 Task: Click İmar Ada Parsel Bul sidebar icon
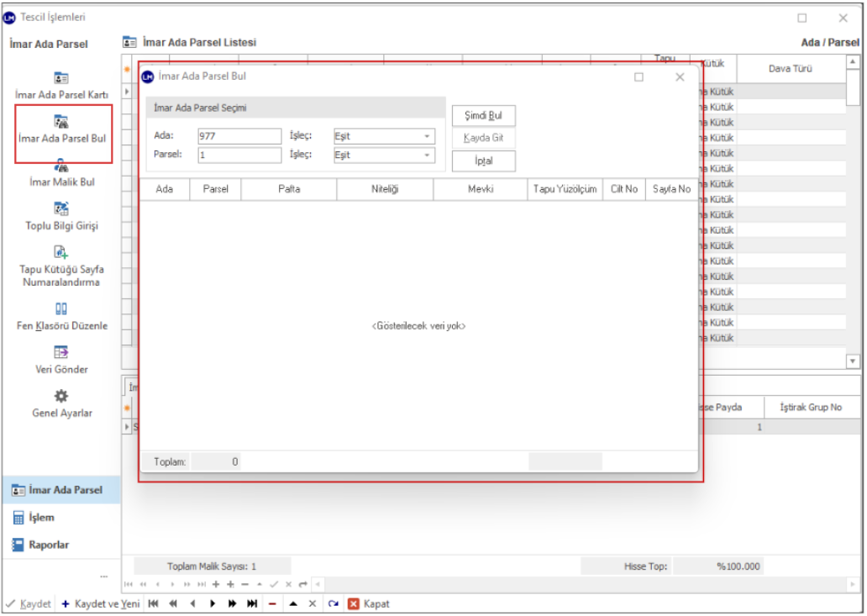pyautogui.click(x=61, y=123)
